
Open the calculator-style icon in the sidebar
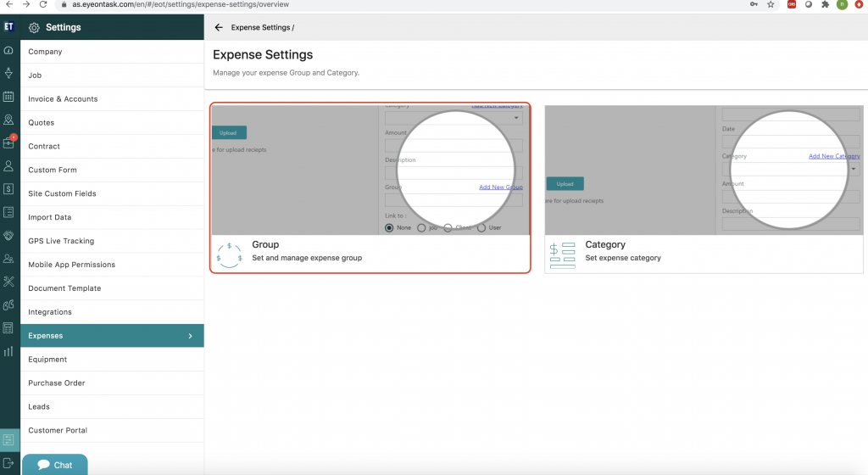pos(8,327)
